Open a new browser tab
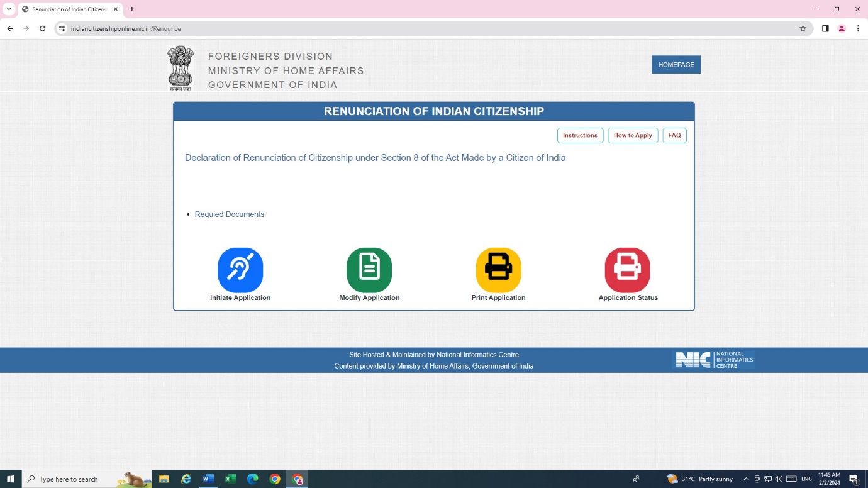This screenshot has width=868, height=488. [132, 9]
